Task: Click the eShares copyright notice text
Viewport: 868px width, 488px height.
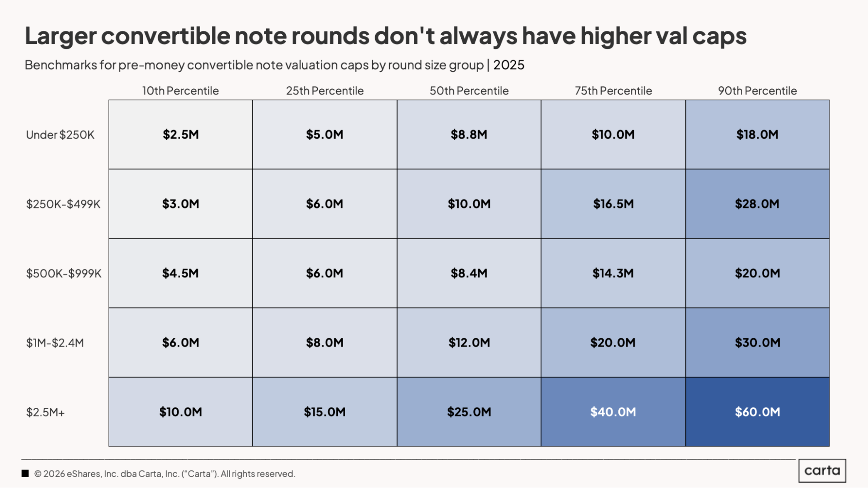Action: pos(165,474)
